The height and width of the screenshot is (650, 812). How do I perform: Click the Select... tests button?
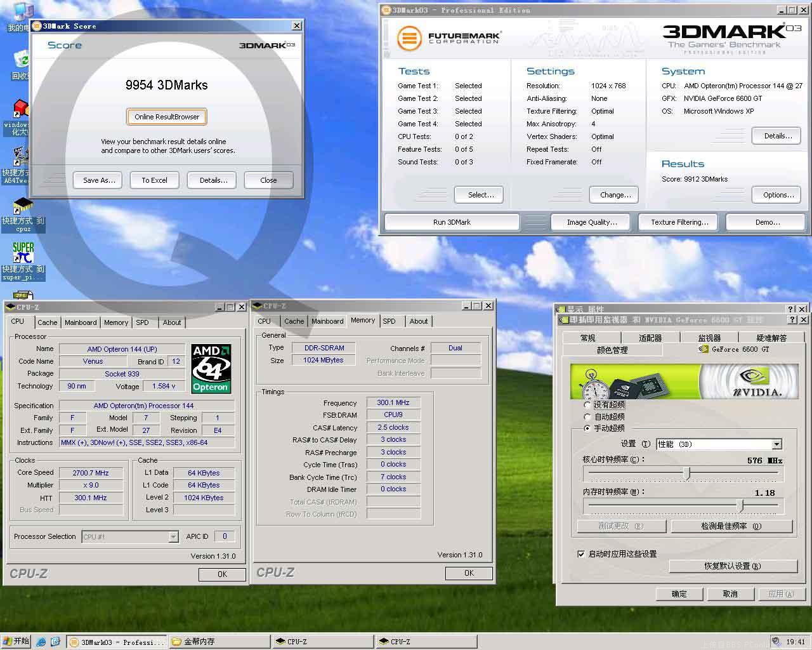click(x=479, y=195)
